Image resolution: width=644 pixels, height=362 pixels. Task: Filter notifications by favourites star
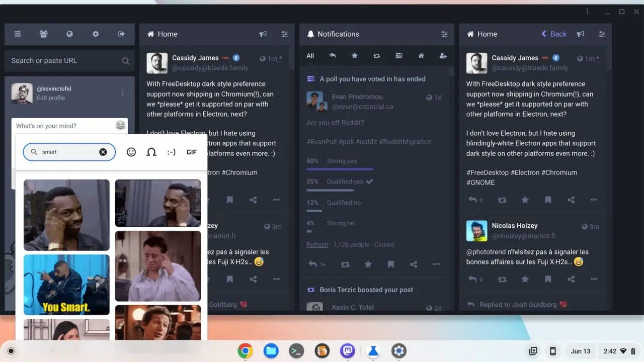pyautogui.click(x=355, y=56)
